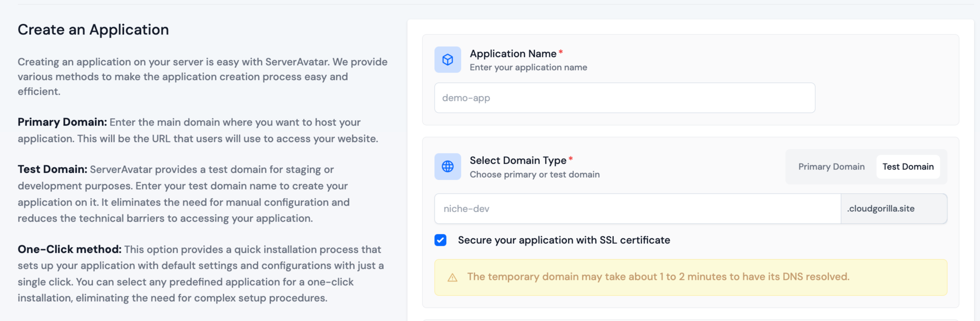Click the test domain field showing niche-dev

(x=637, y=209)
